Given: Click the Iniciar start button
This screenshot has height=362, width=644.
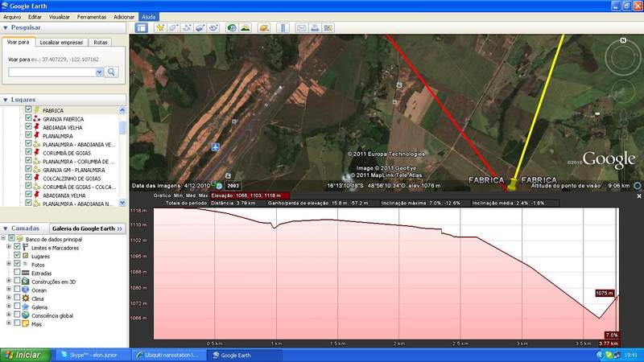Looking at the screenshot, I should tap(26, 355).
